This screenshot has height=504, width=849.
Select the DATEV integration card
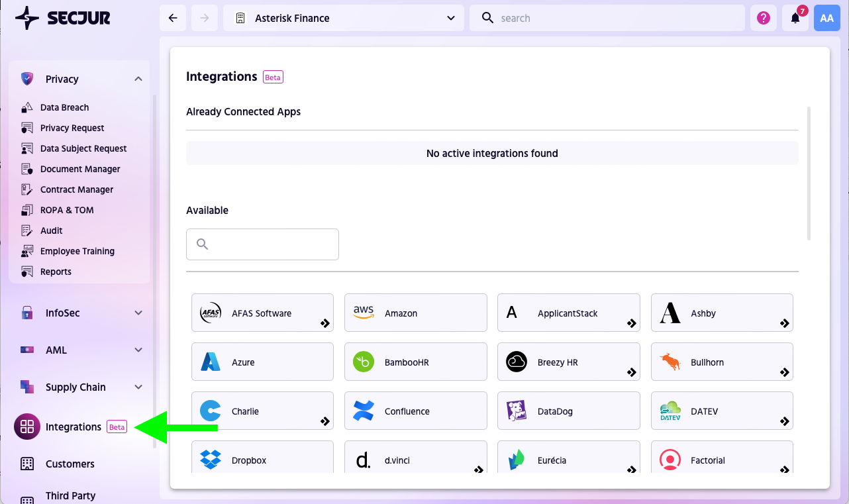click(722, 411)
